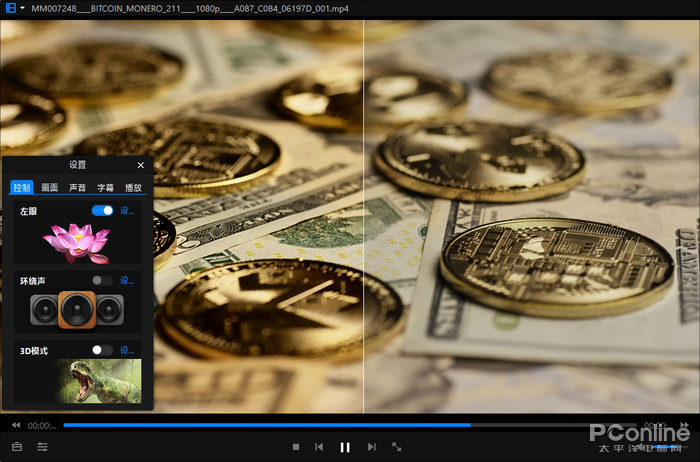Enable the 3D模式 toggle switch
This screenshot has width=700, height=462.
(102, 350)
